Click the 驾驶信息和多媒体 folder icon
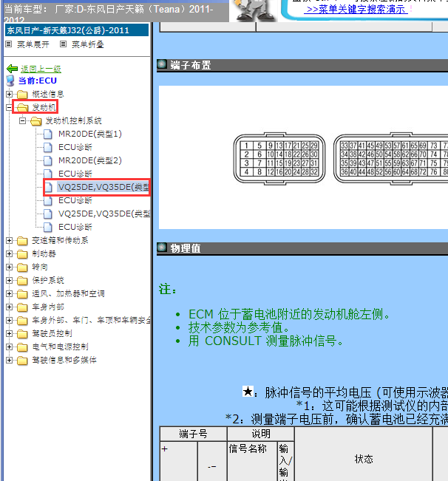 [x=22, y=361]
